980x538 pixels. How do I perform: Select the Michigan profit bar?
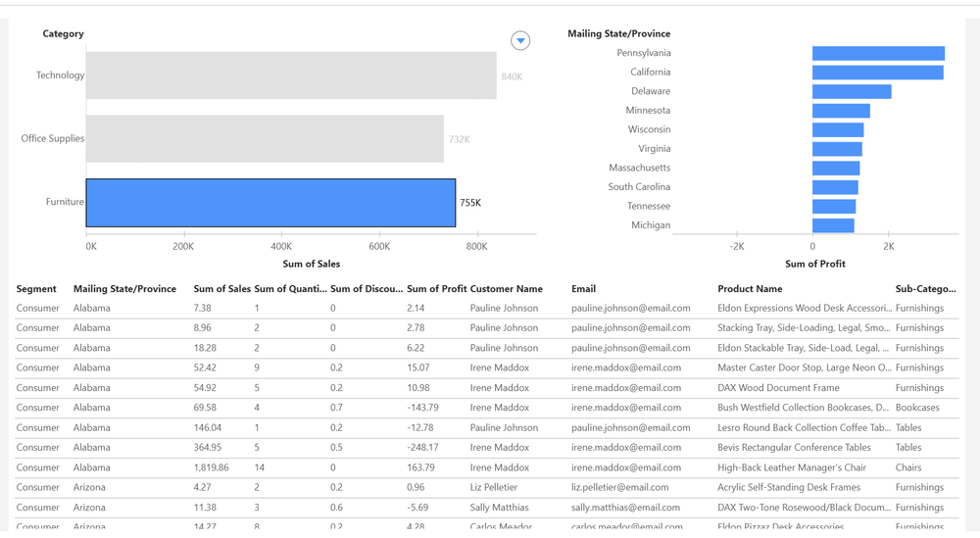click(x=833, y=225)
